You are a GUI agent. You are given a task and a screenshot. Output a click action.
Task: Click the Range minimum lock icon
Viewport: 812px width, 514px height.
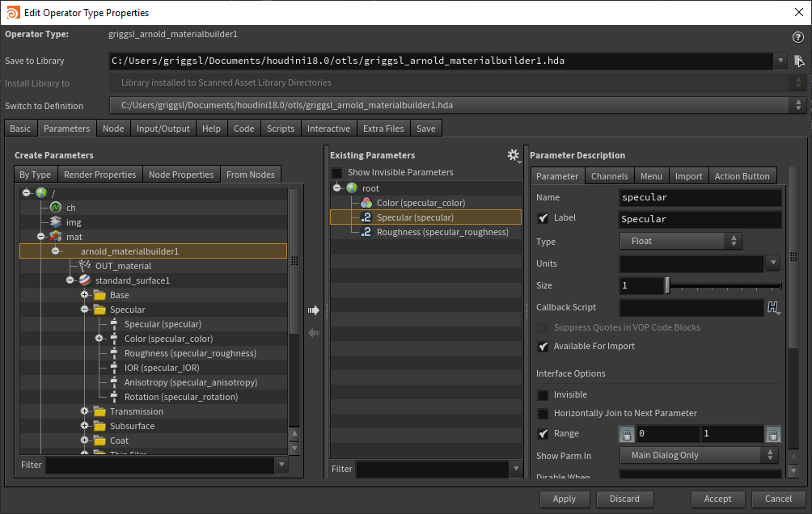click(x=626, y=434)
